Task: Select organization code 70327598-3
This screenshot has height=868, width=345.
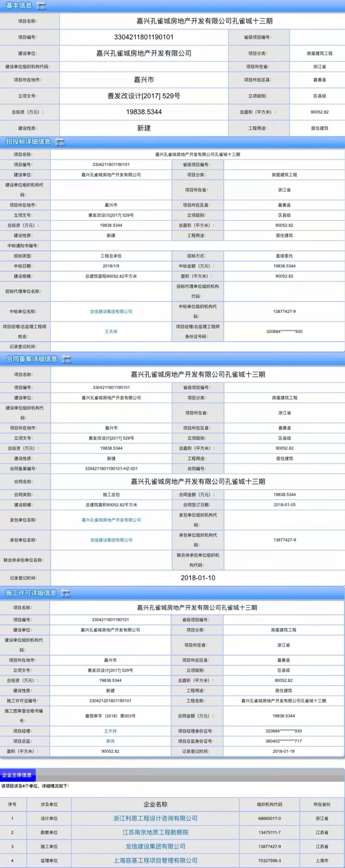Action: click(270, 861)
